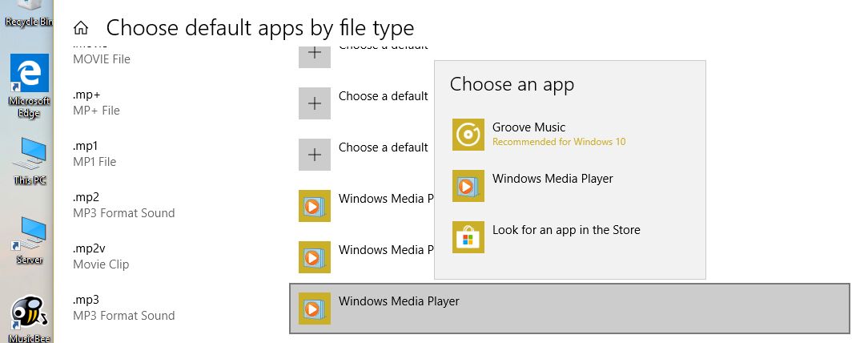Viewport: 868px width, 343px height.
Task: Select the Server desktop shortcut
Action: click(30, 240)
